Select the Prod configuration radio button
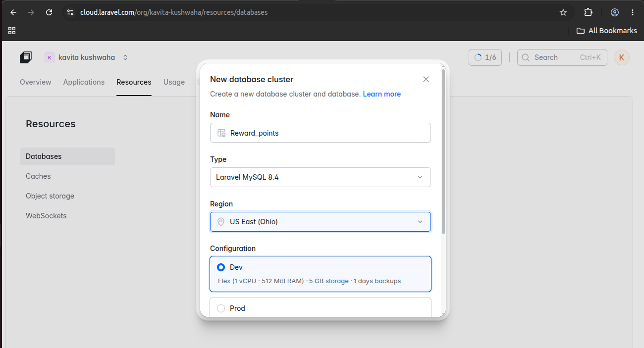The image size is (644, 348). point(221,308)
